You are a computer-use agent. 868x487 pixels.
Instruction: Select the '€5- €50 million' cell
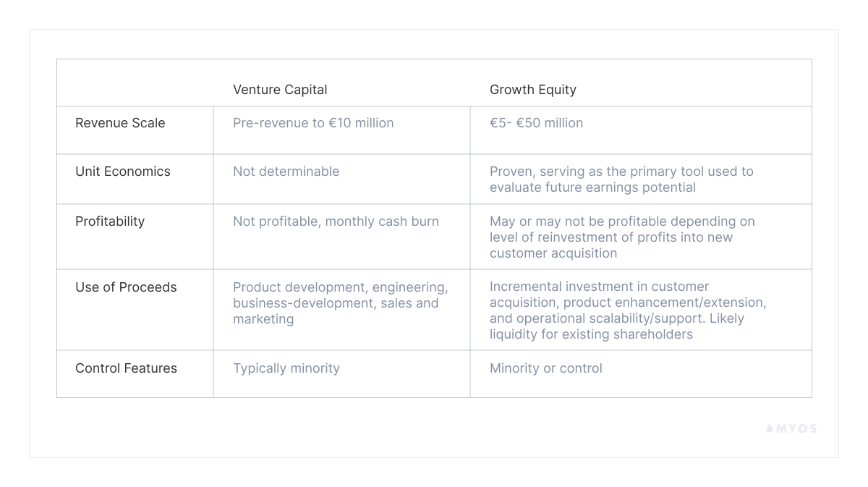coord(536,123)
